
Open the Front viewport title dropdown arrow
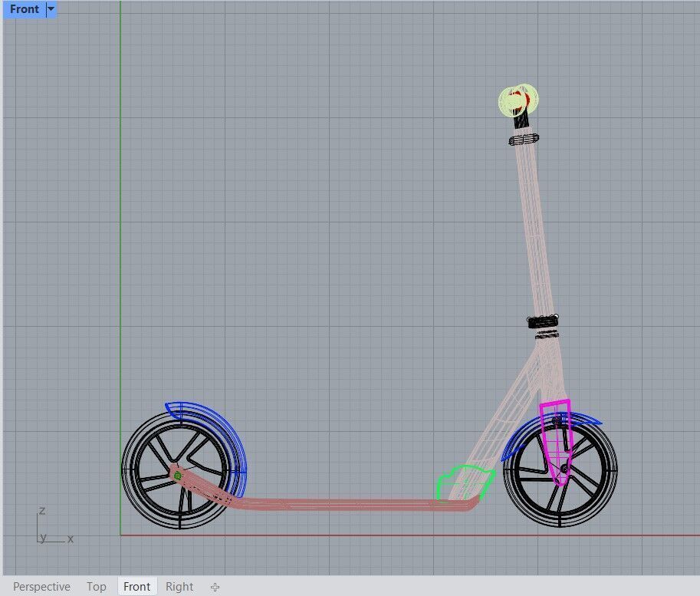click(x=51, y=9)
